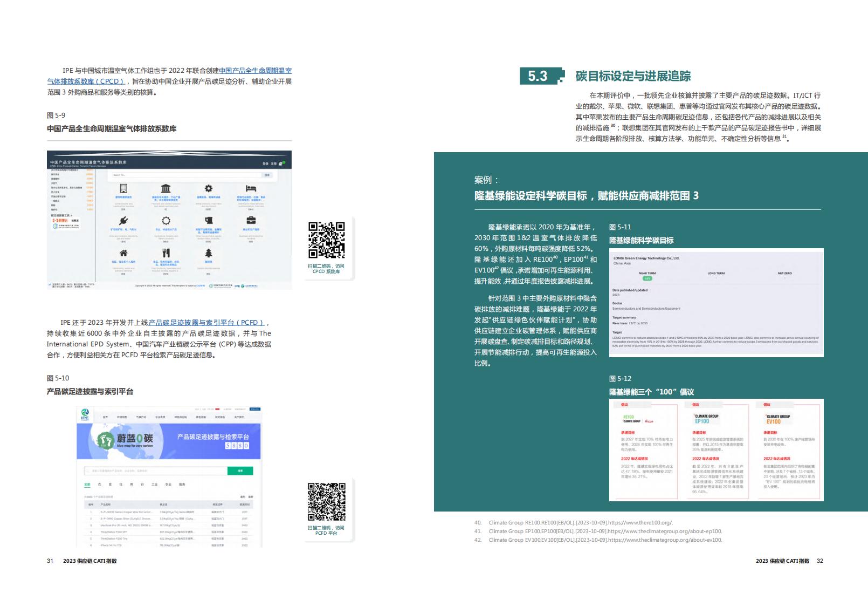Image resolution: width=868 pixels, height=593 pixels.
Task: Click the 图 5-12 label
Action: click(x=621, y=379)
